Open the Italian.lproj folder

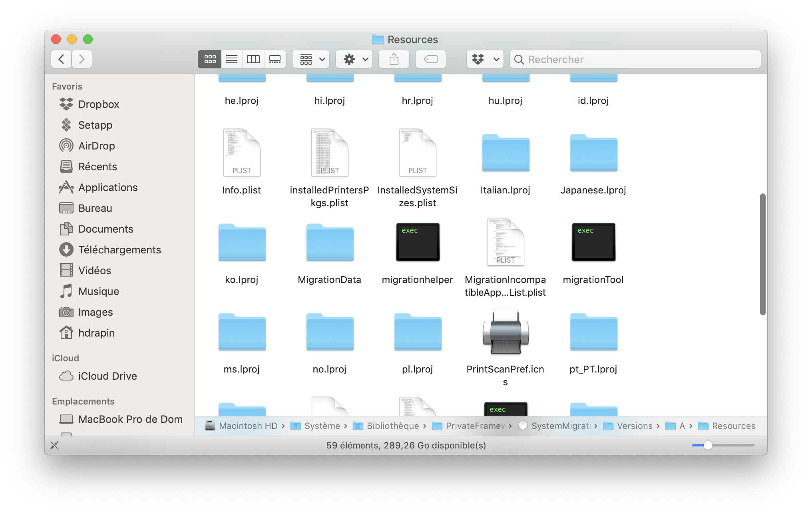505,153
